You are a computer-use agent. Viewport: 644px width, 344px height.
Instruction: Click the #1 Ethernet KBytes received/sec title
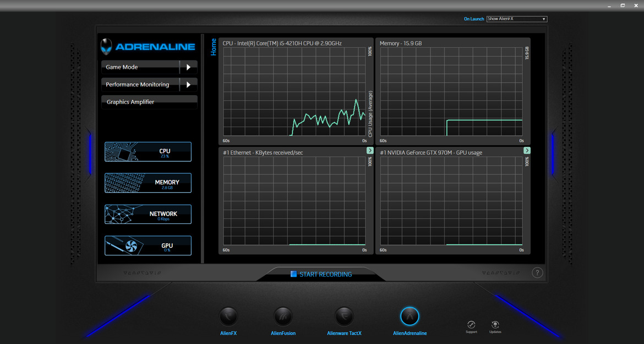pos(263,152)
